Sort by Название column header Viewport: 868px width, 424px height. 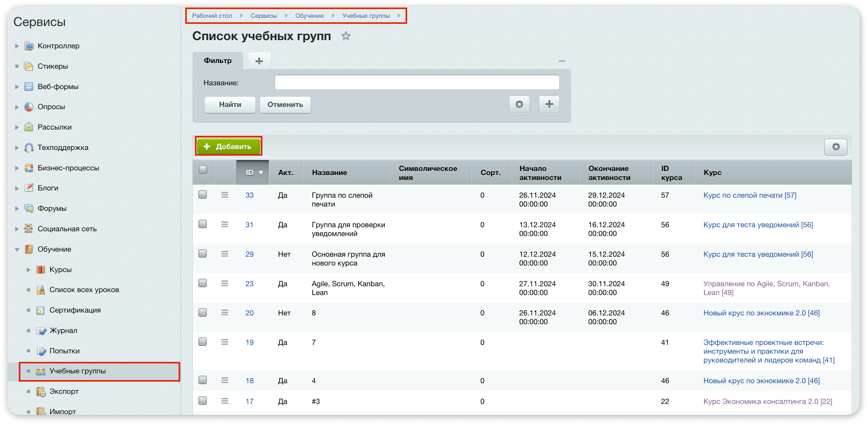tap(346, 172)
